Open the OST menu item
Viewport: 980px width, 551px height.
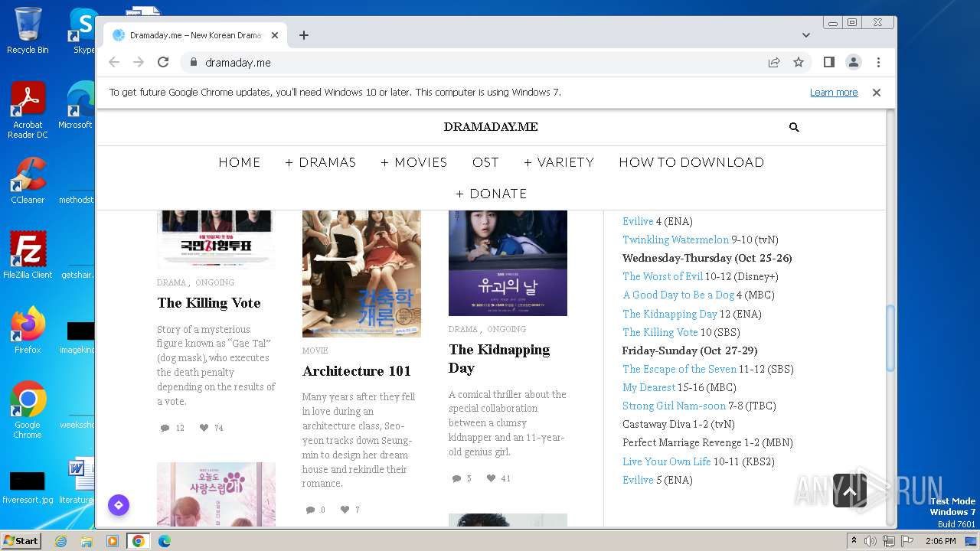(485, 162)
